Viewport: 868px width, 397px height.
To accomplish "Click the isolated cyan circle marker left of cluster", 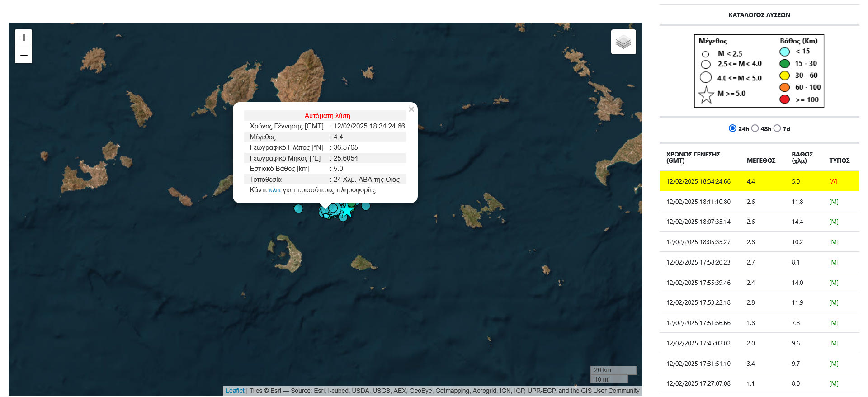I will click(298, 208).
